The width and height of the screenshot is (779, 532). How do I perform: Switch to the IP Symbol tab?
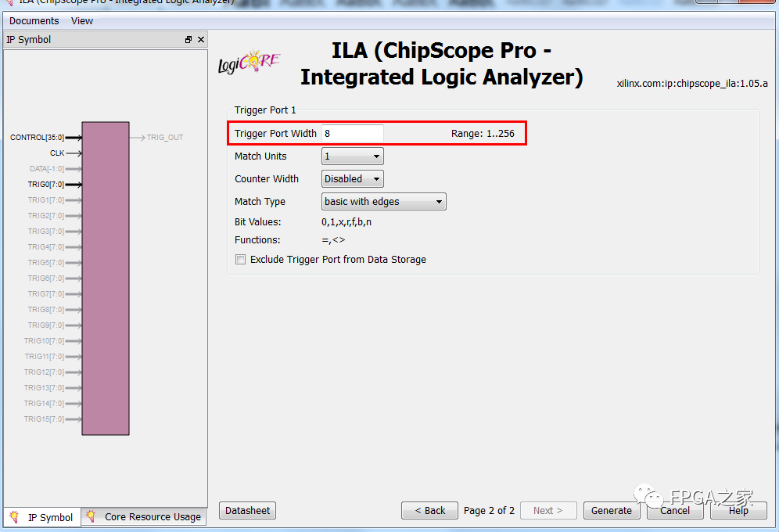42,517
